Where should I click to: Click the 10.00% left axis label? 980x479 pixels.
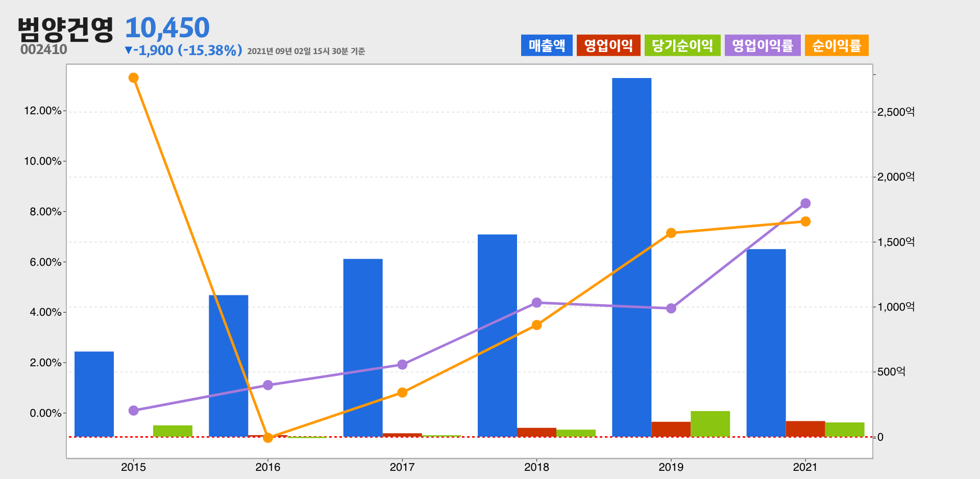pyautogui.click(x=43, y=162)
